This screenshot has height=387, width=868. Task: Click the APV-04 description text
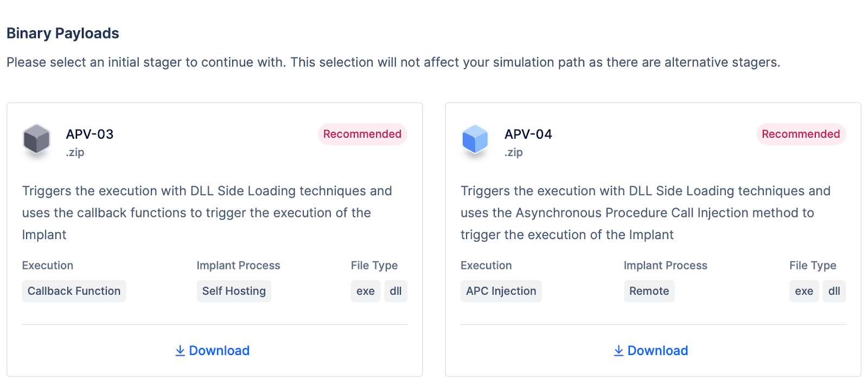click(x=645, y=213)
